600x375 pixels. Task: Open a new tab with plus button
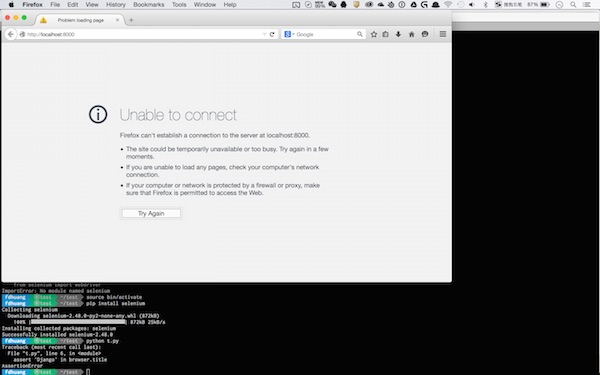click(x=131, y=20)
